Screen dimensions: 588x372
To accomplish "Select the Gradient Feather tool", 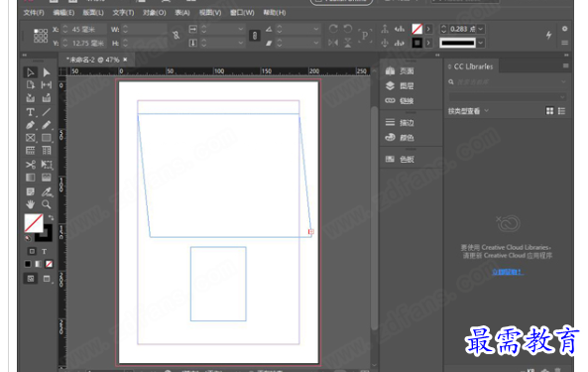I will tap(47, 178).
